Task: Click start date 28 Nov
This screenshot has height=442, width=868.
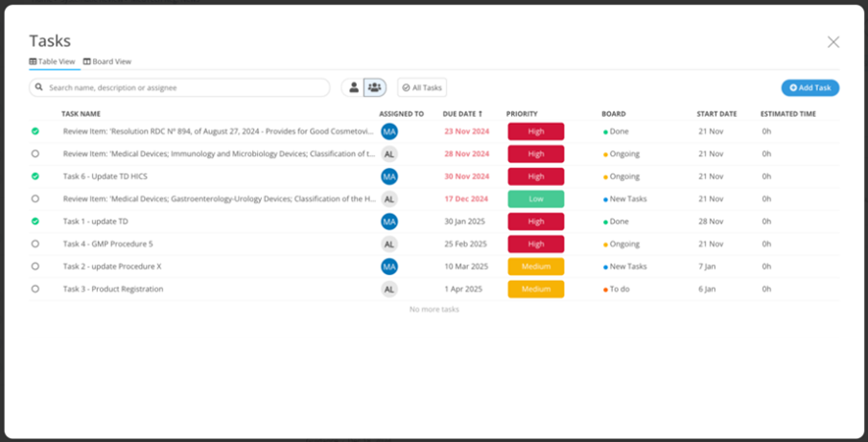Action: pyautogui.click(x=711, y=221)
